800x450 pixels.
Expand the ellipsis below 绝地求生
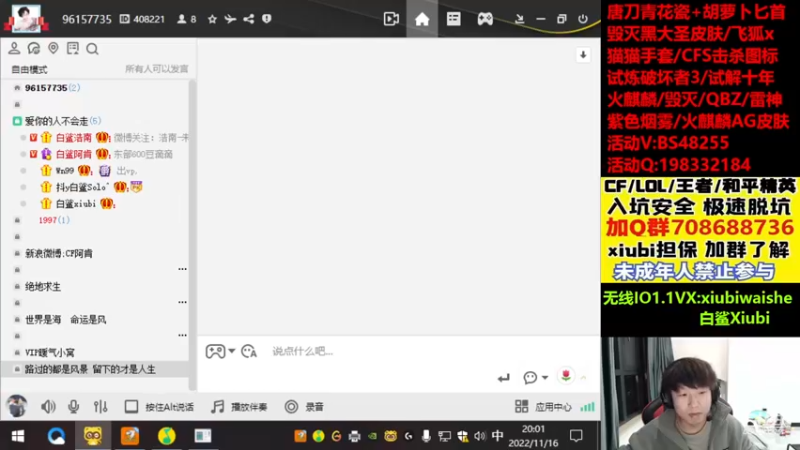coord(182,302)
